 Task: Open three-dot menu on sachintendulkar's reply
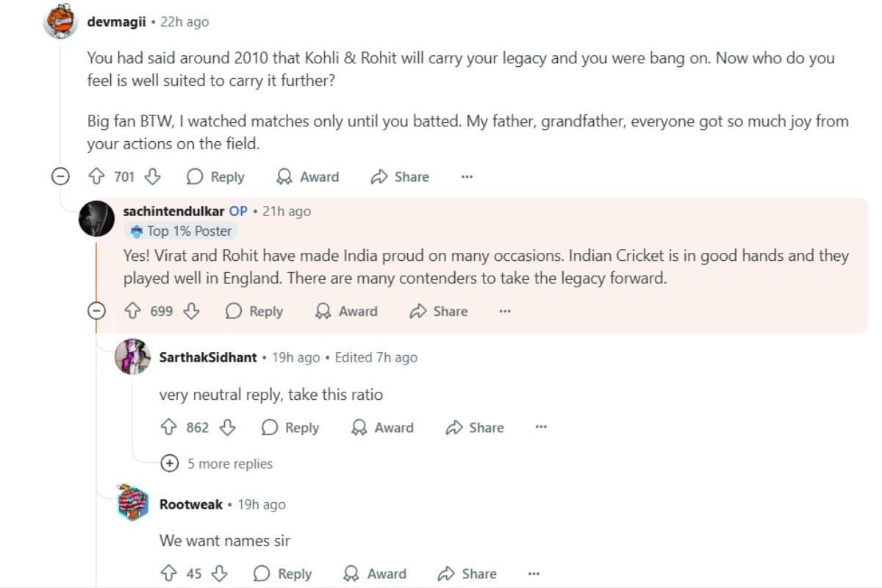505,311
